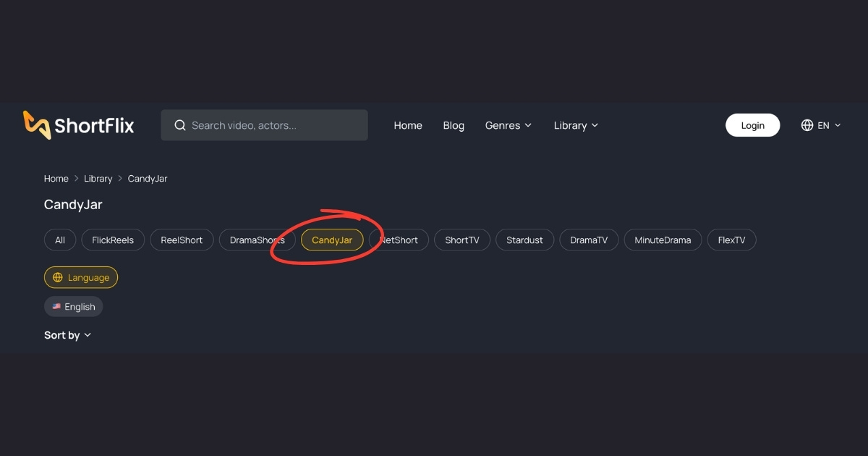Screen dimensions: 868x456
Task: Expand the Genres dropdown menu
Action: (508, 124)
